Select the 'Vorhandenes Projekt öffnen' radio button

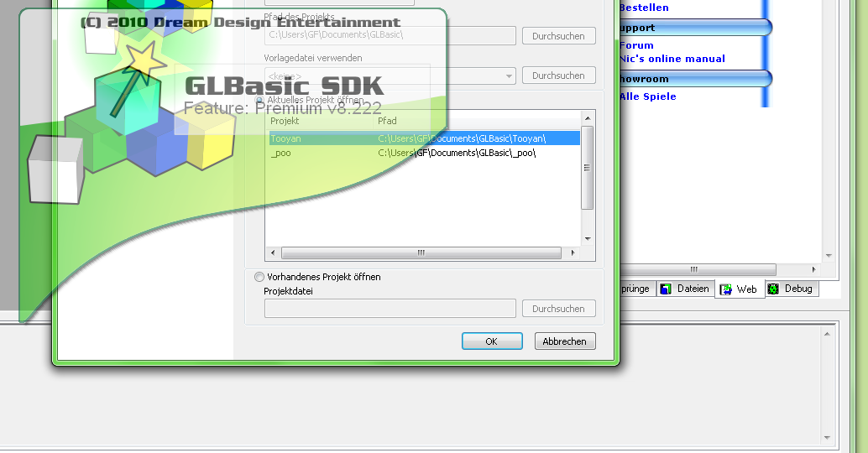click(259, 277)
